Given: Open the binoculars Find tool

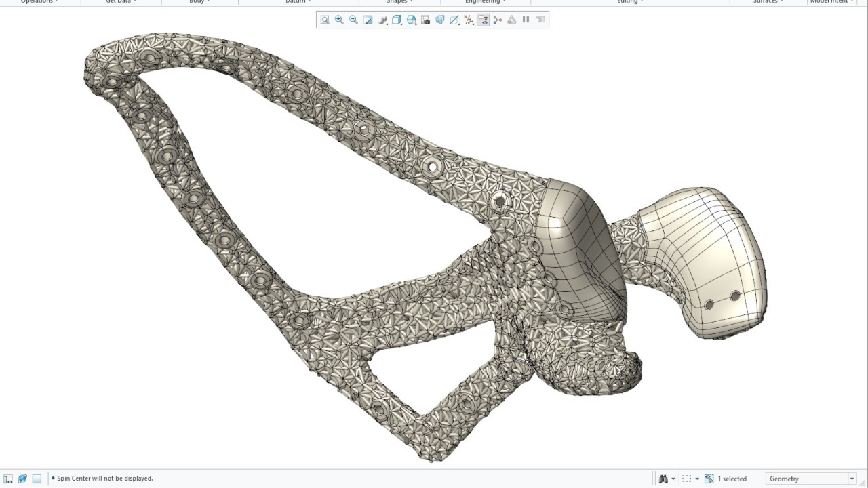Looking at the screenshot, I should (663, 479).
